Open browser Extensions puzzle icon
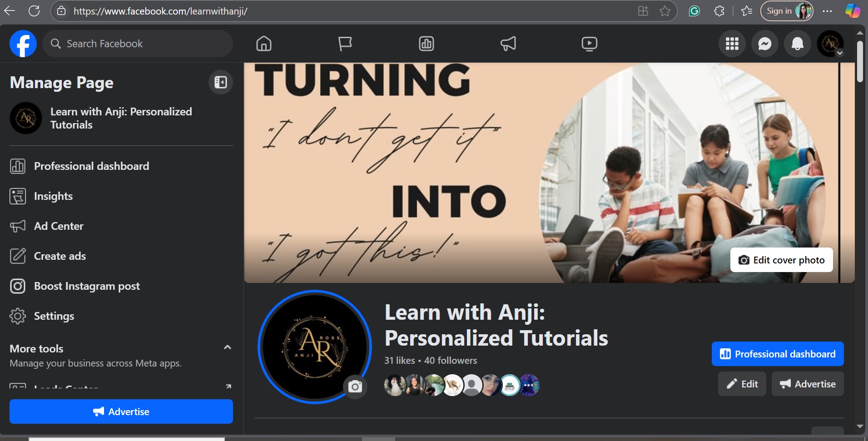 pos(719,11)
